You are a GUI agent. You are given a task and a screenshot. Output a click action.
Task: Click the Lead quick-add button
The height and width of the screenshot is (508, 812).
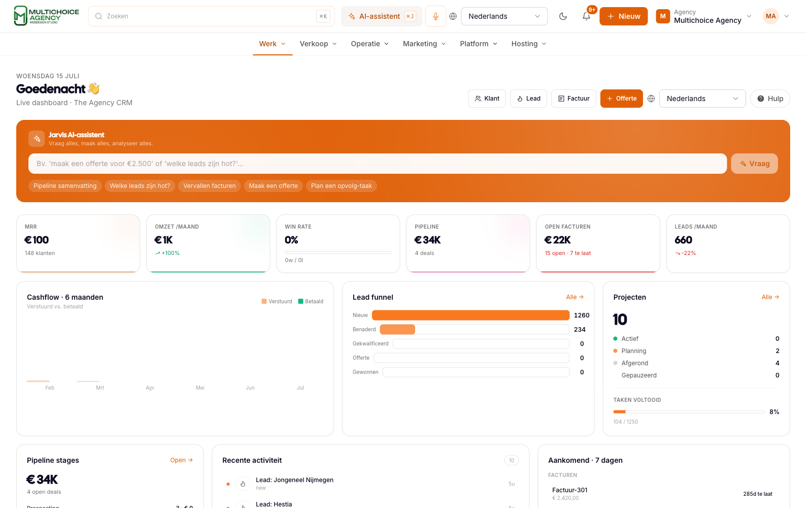[x=528, y=99]
